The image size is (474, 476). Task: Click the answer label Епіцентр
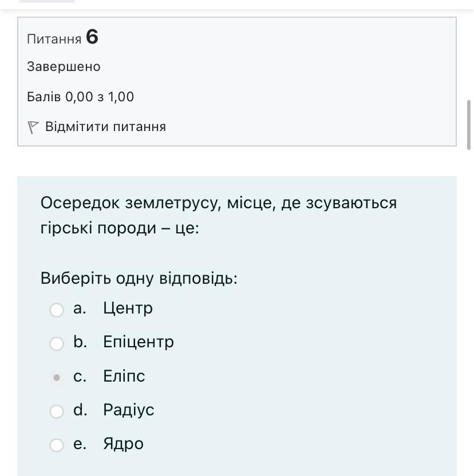138,342
